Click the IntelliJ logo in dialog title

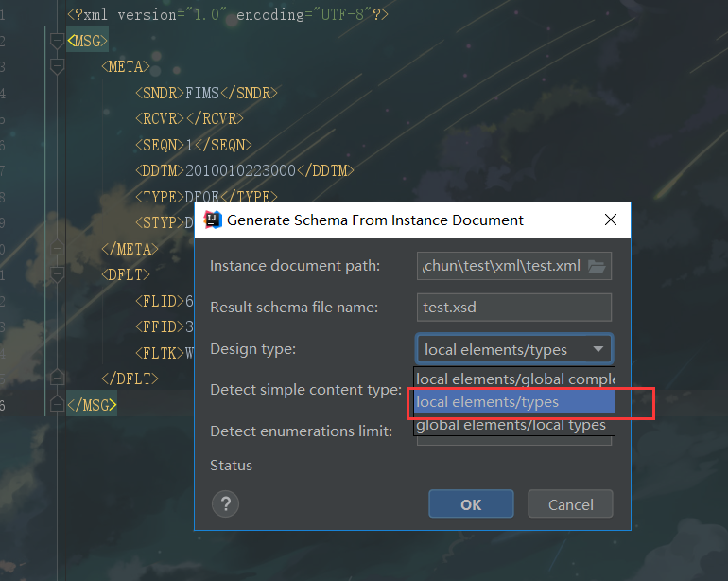(212, 220)
